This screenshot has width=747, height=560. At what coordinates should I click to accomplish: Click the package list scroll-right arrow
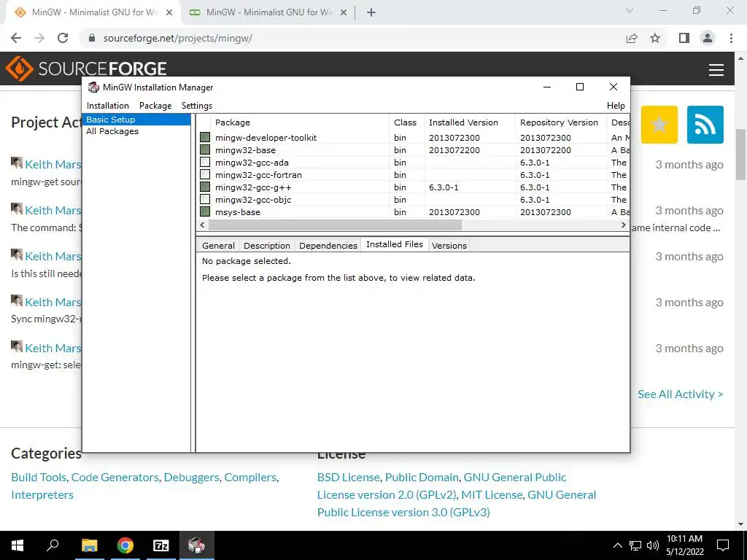pyautogui.click(x=623, y=225)
